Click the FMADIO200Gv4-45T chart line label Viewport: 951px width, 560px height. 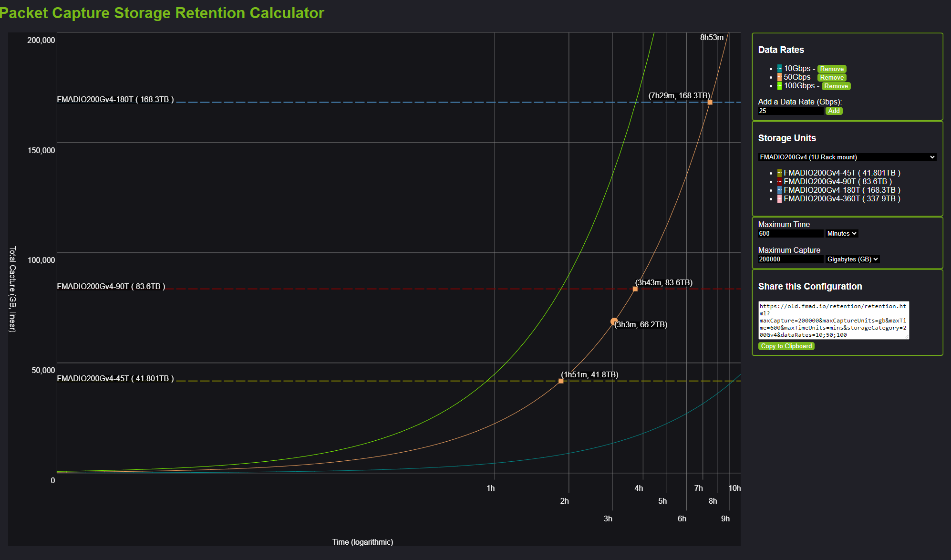point(115,379)
